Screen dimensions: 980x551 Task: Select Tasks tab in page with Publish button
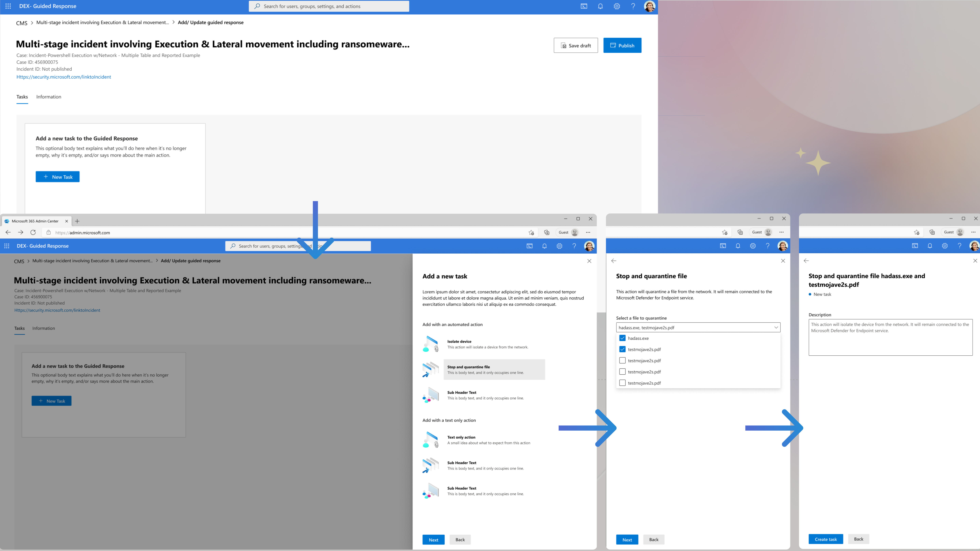point(22,97)
